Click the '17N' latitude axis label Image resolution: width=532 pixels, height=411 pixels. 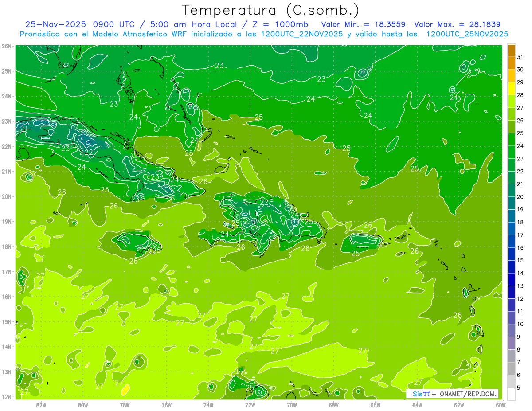(7, 271)
